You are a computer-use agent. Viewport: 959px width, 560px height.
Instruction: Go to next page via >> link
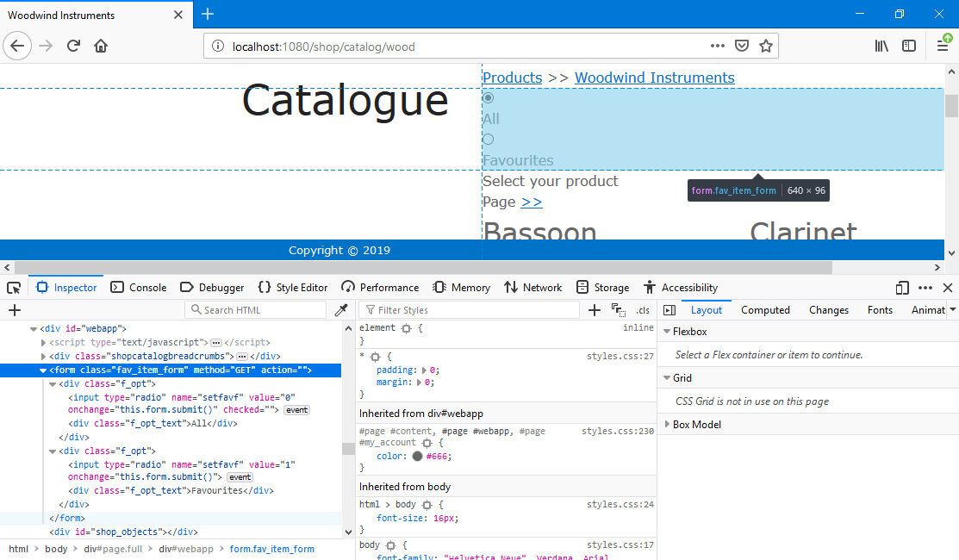(x=532, y=202)
